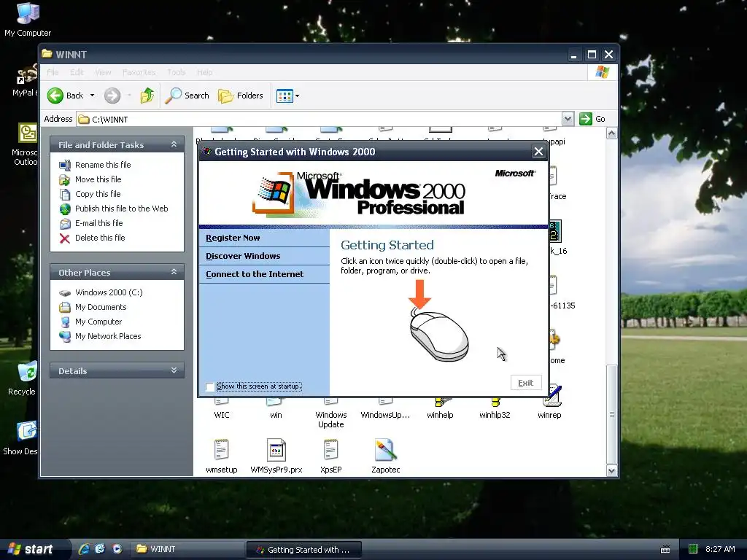Screen dimensions: 747x560
Task: Go to My Network Places
Action: click(108, 336)
